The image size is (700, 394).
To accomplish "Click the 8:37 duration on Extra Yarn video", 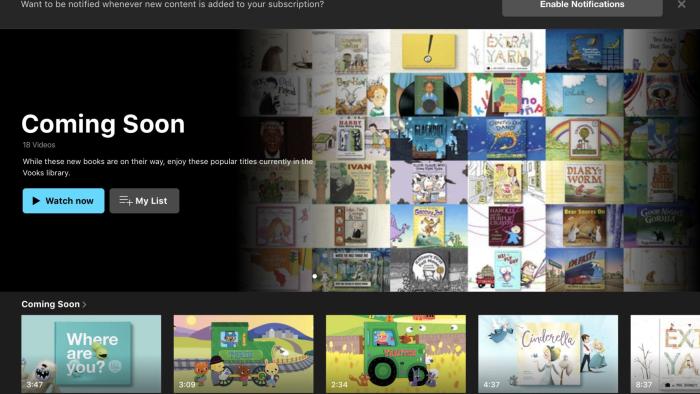I will point(644,384).
